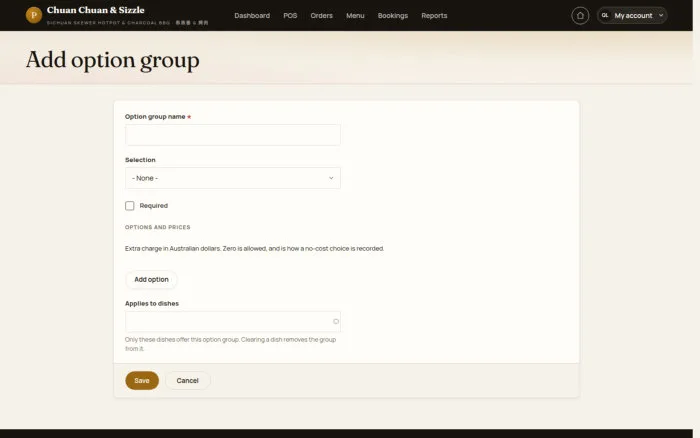The height and width of the screenshot is (438, 700).
Task: Click the Add option group page heading
Action: pyautogui.click(x=112, y=60)
